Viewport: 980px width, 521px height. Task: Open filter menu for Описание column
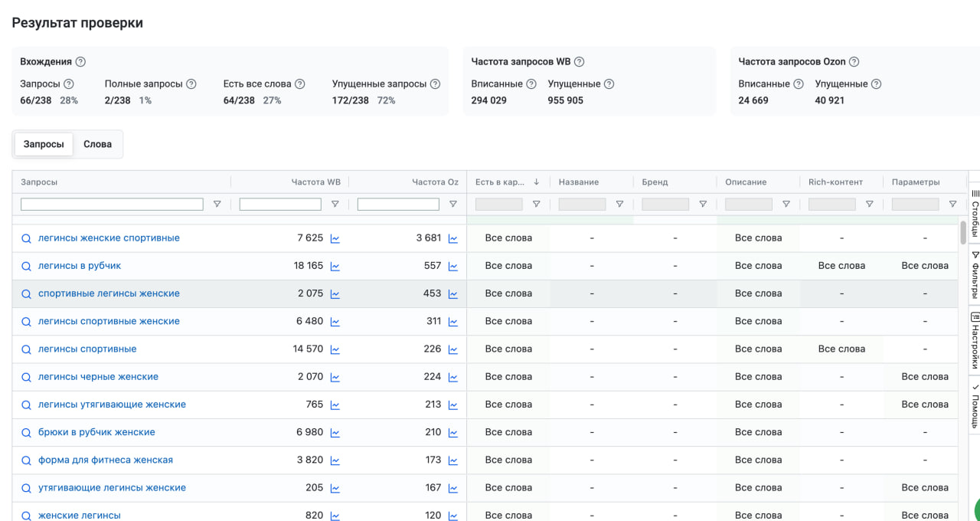click(x=786, y=205)
